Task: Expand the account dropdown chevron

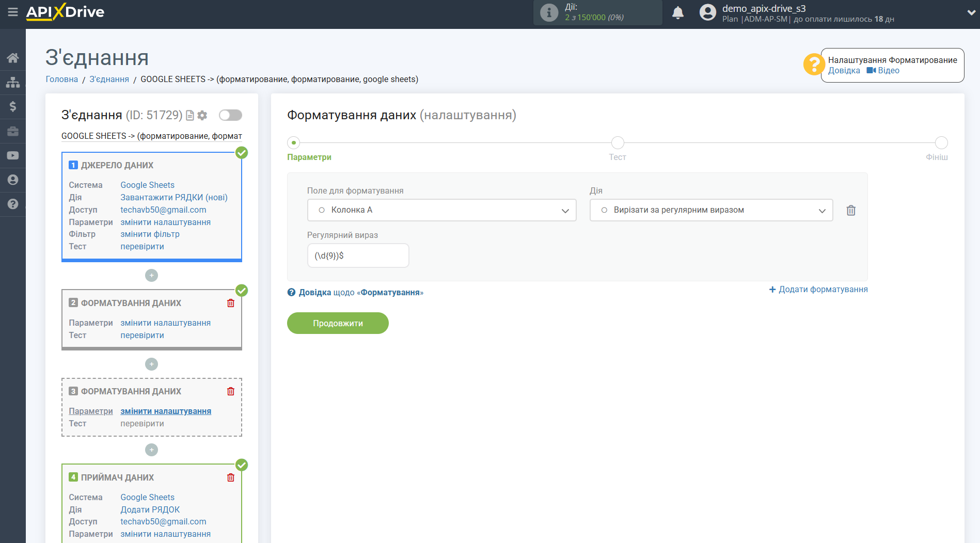Action: pyautogui.click(x=971, y=13)
